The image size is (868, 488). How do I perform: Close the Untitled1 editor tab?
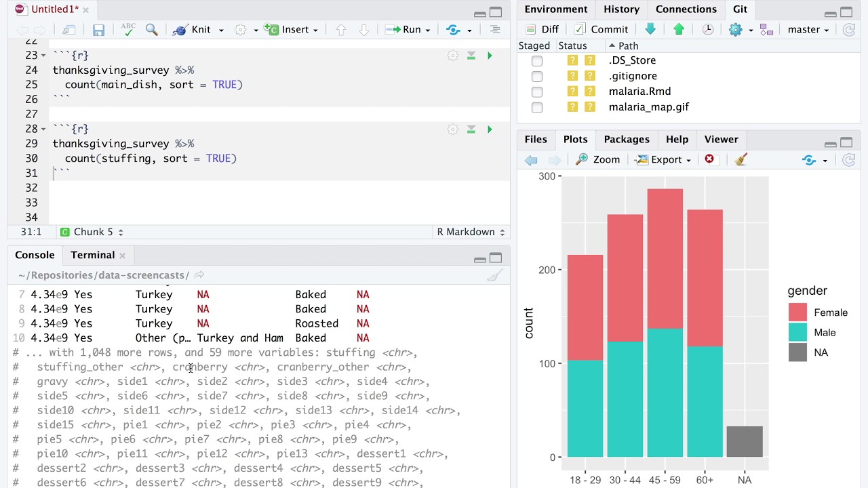(x=87, y=9)
